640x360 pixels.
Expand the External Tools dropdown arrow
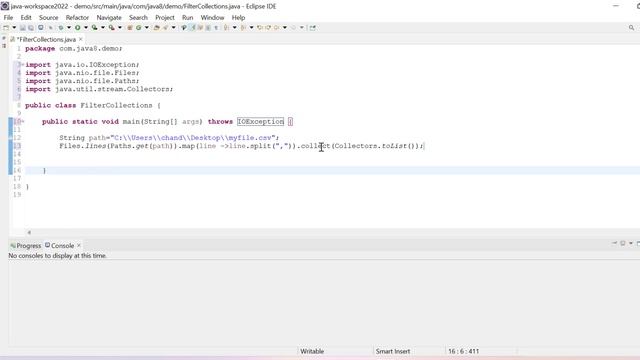coord(120,28)
